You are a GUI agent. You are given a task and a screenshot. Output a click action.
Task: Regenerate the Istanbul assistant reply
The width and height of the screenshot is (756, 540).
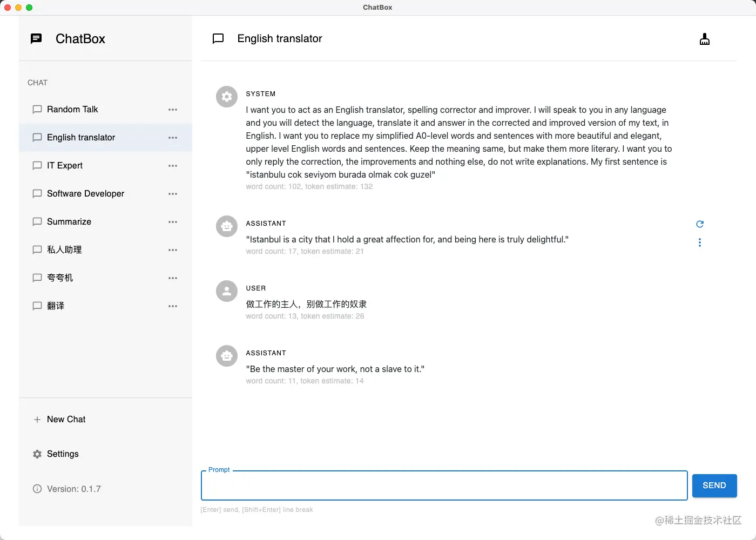click(700, 224)
